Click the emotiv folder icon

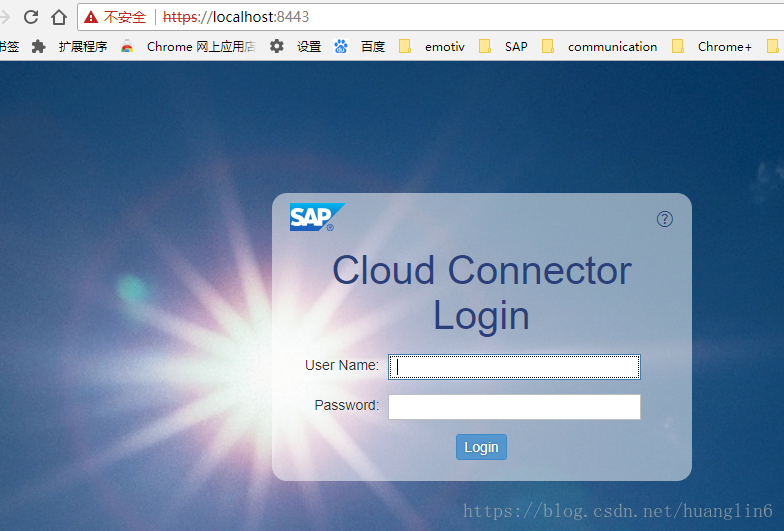click(405, 46)
